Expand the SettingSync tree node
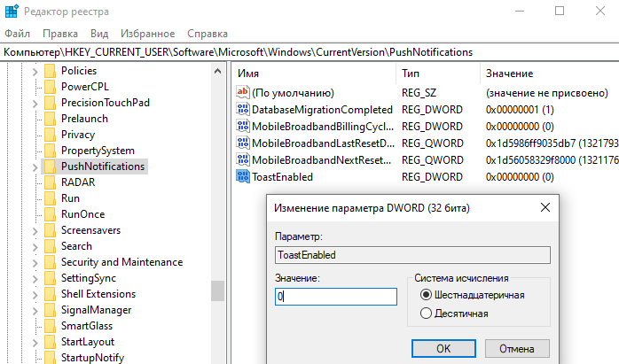 [x=35, y=279]
